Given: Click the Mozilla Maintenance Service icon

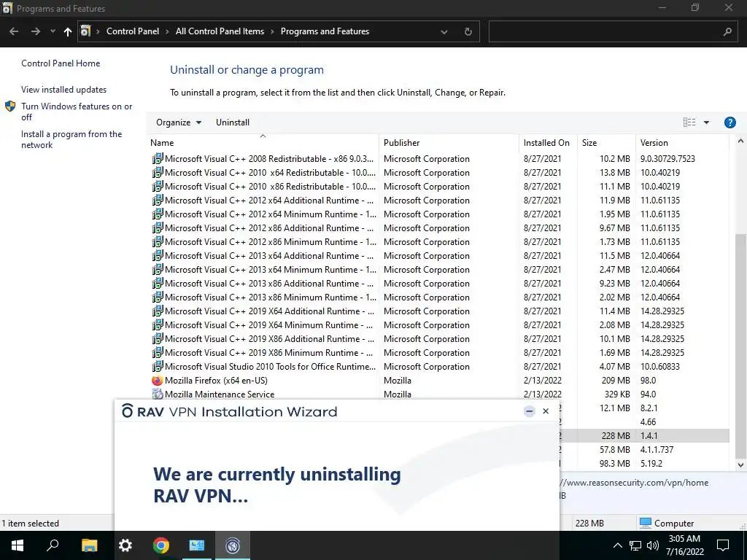Looking at the screenshot, I should [158, 394].
